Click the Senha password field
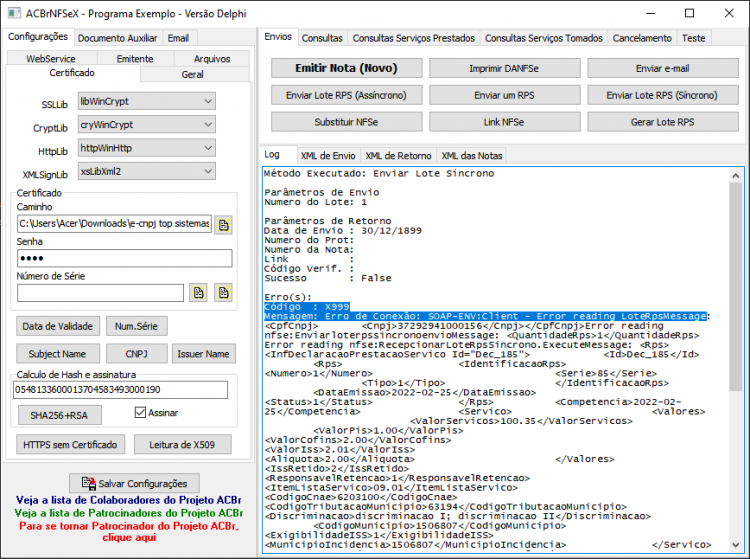This screenshot has width=750, height=559. (124, 258)
